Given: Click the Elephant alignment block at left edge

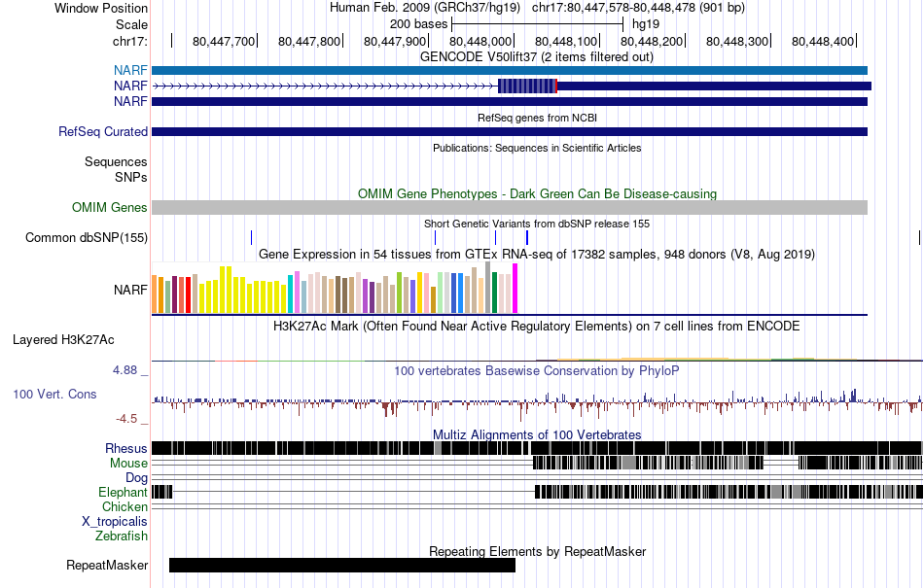Looking at the screenshot, I should click(162, 492).
